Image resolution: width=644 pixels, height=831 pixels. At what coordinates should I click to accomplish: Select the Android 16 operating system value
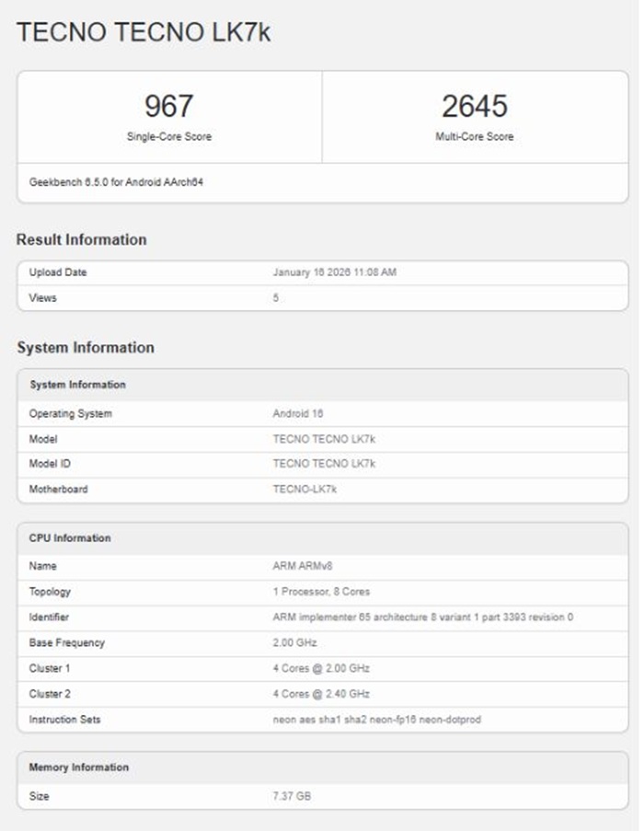coord(297,414)
